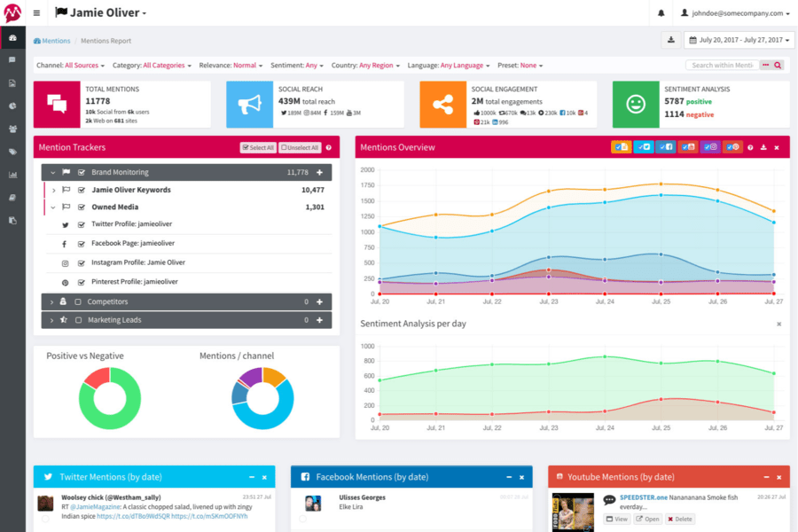Check the Competitors tracker checkbox
798x532 pixels.
pyautogui.click(x=78, y=301)
